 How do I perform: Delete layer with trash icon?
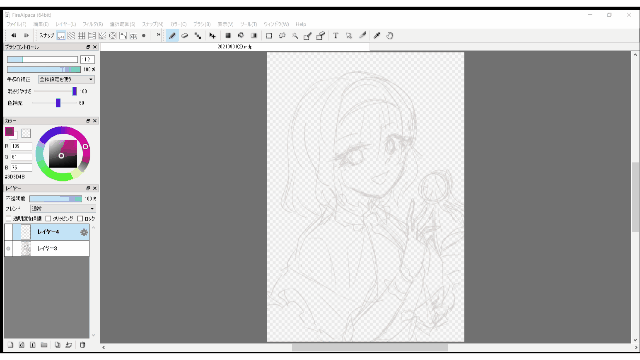(82, 345)
